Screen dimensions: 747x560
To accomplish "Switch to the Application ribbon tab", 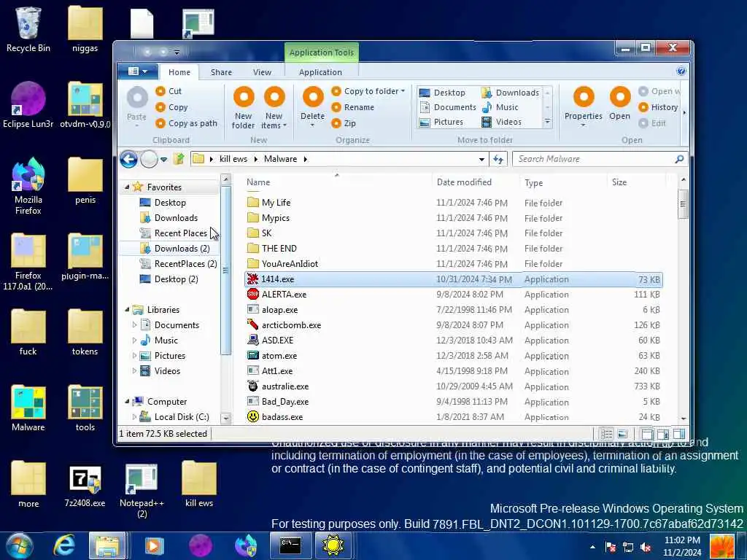I will click(x=320, y=72).
